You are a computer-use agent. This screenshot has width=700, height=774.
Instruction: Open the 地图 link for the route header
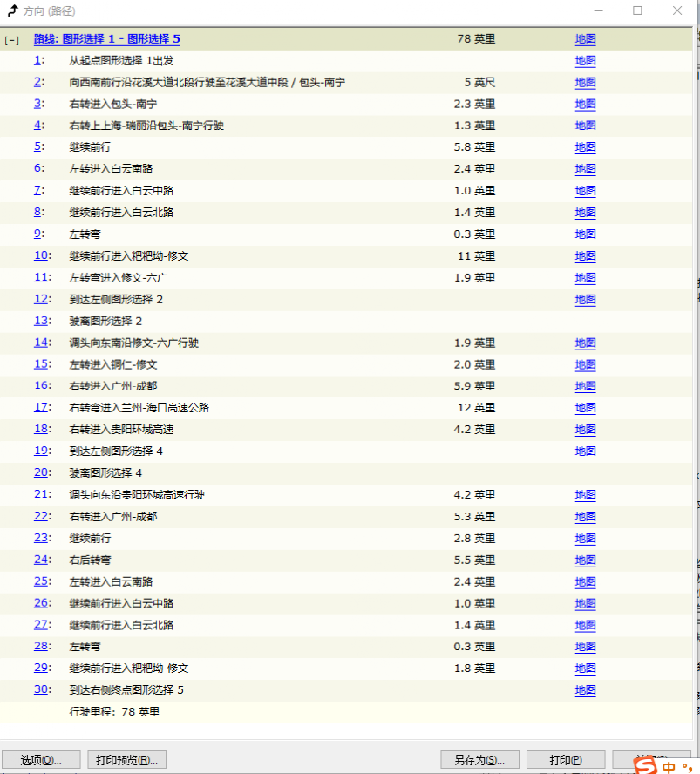(584, 39)
